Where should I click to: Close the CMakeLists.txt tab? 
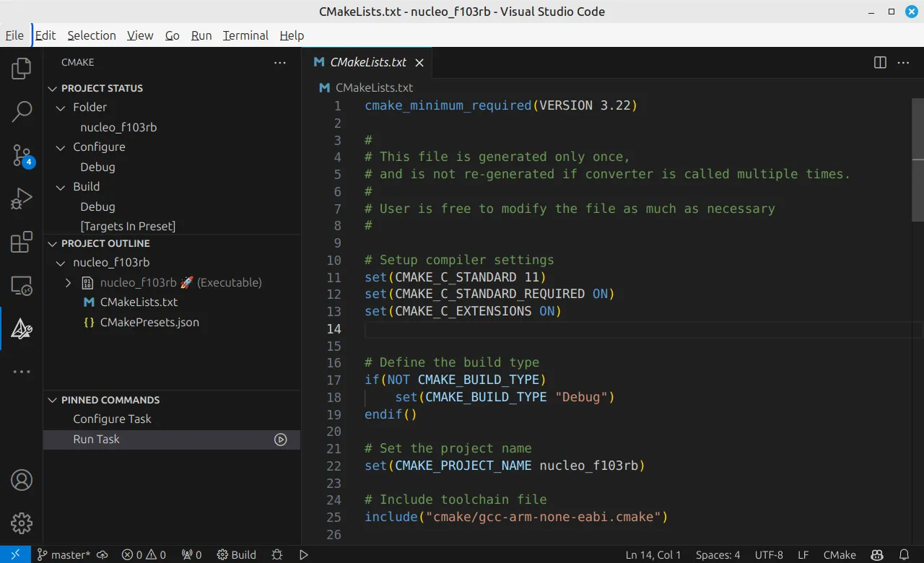tap(419, 63)
